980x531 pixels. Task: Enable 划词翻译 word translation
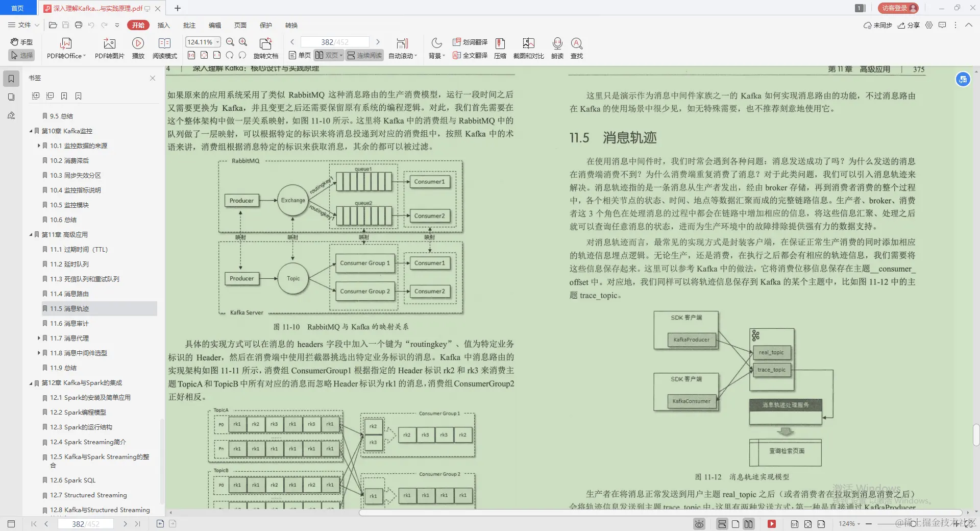469,42
